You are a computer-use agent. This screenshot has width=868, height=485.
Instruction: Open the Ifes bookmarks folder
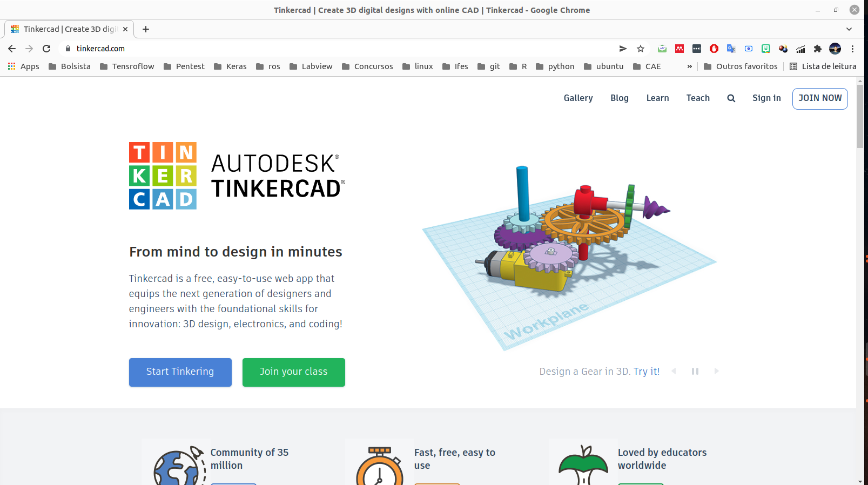[x=455, y=66]
